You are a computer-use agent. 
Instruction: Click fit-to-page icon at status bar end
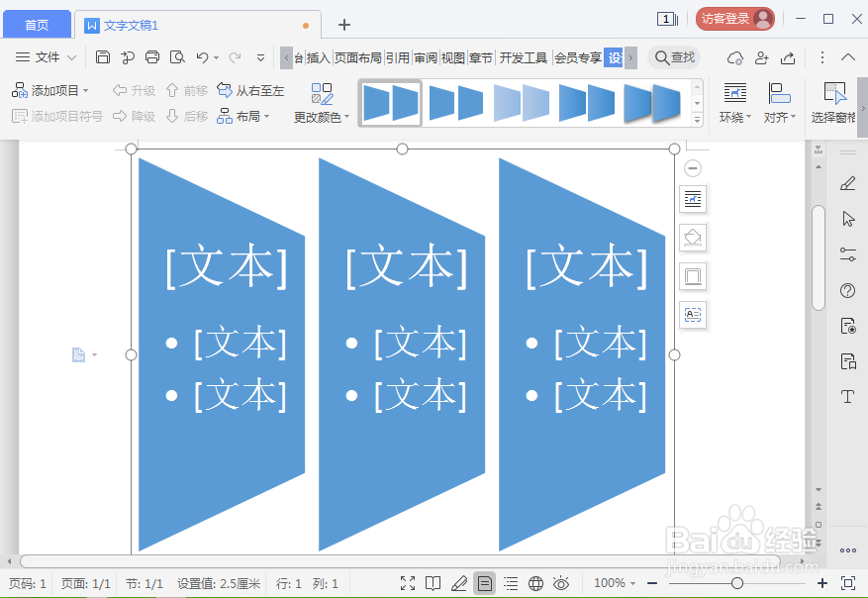[847, 583]
